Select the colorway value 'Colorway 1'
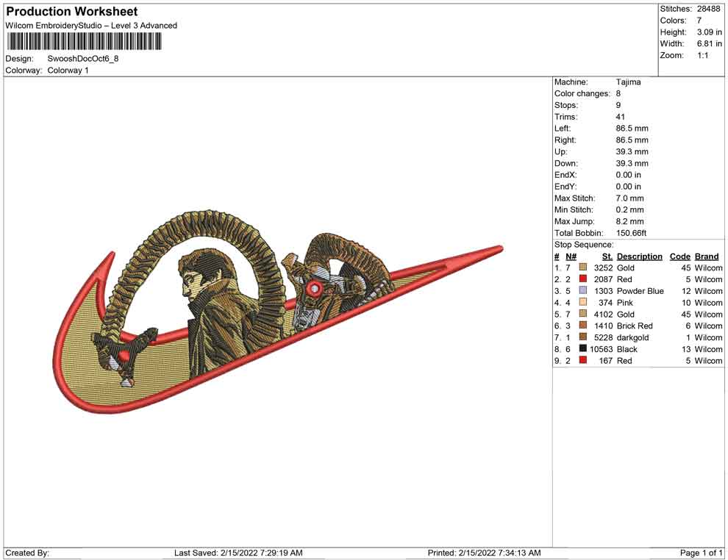The width and height of the screenshot is (728, 560). [x=68, y=71]
